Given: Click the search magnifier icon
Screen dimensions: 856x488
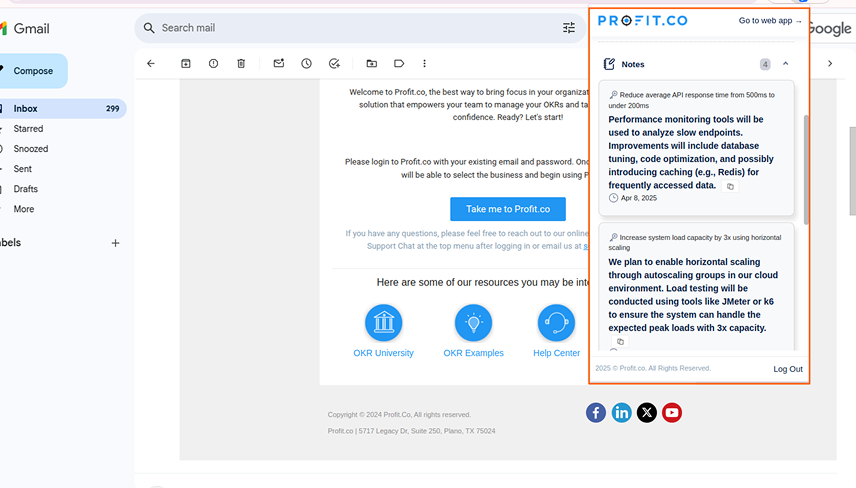Looking at the screenshot, I should click(x=149, y=28).
